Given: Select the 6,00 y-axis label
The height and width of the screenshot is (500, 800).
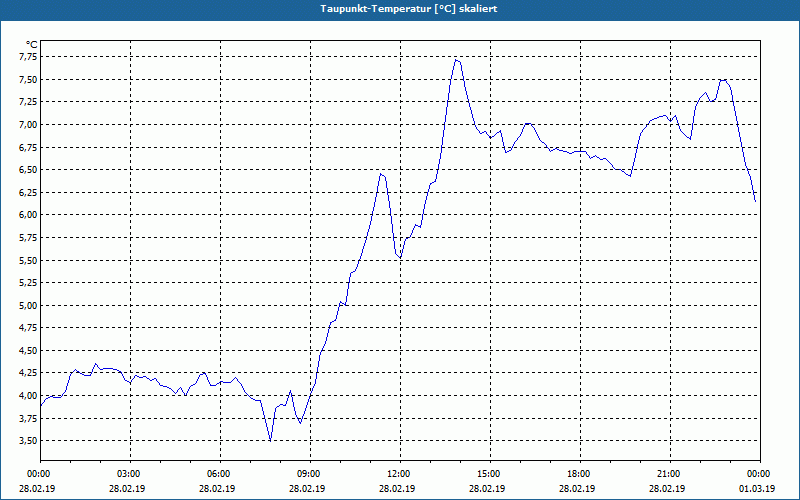Looking at the screenshot, I should (28, 215).
